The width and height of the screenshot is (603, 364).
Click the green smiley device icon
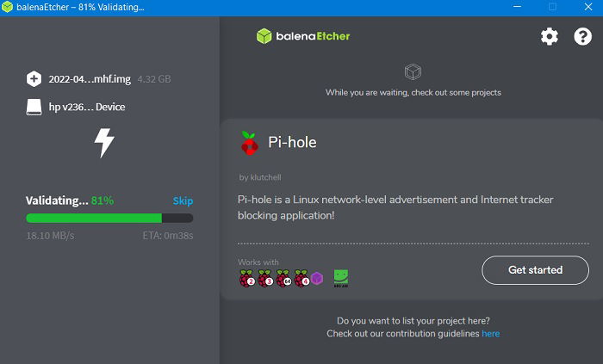tap(341, 278)
